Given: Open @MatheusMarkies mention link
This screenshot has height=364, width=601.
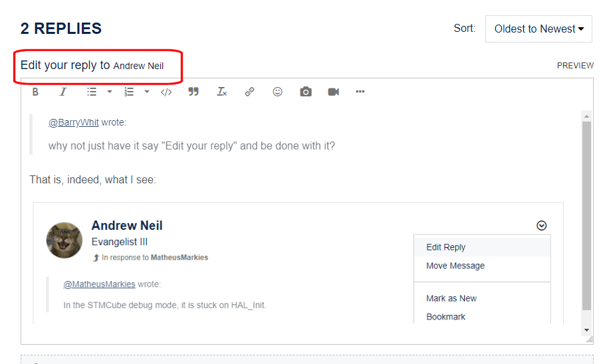Looking at the screenshot, I should [99, 284].
